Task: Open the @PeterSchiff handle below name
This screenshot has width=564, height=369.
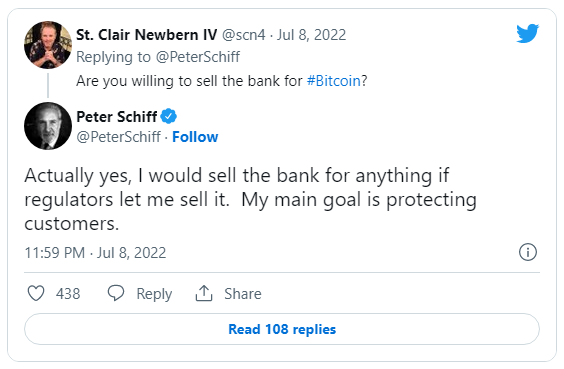Action: click(118, 137)
